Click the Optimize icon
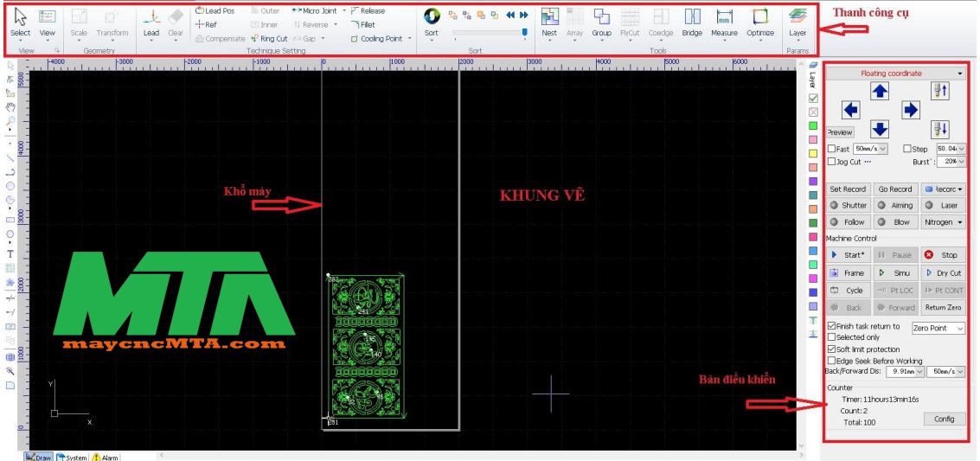Viewport: 980px width, 461px height. tap(760, 18)
